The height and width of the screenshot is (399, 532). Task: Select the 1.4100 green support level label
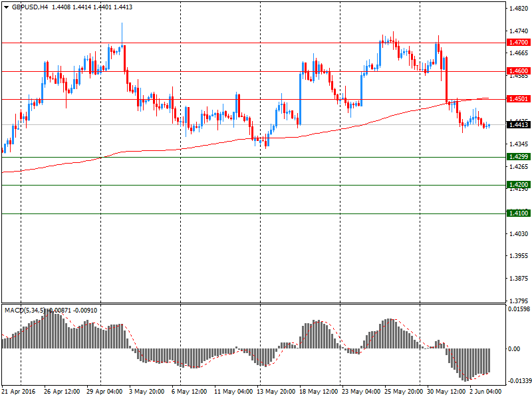tap(519, 213)
